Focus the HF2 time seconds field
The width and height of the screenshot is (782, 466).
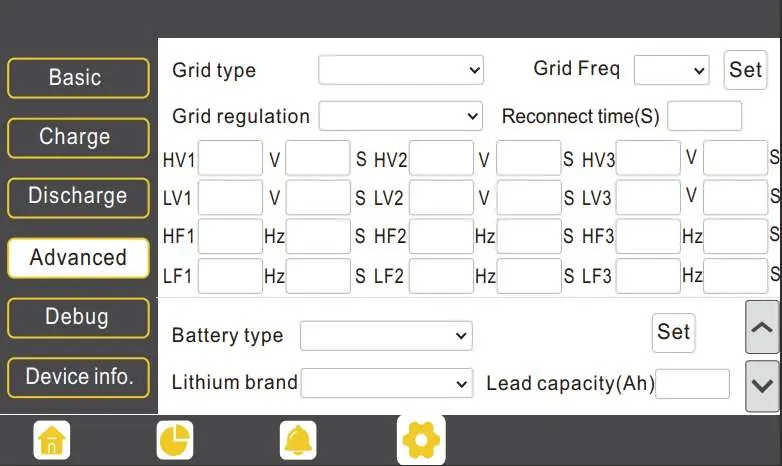pyautogui.click(x=529, y=236)
